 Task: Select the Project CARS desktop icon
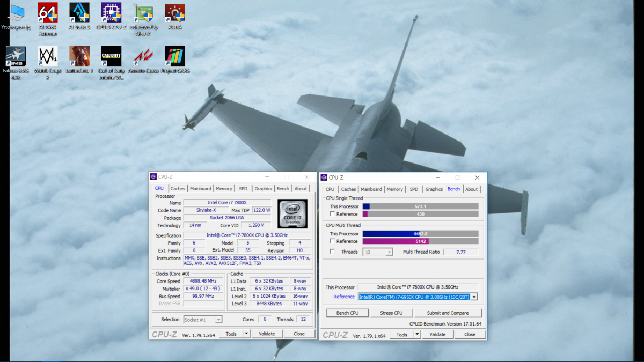[x=175, y=60]
